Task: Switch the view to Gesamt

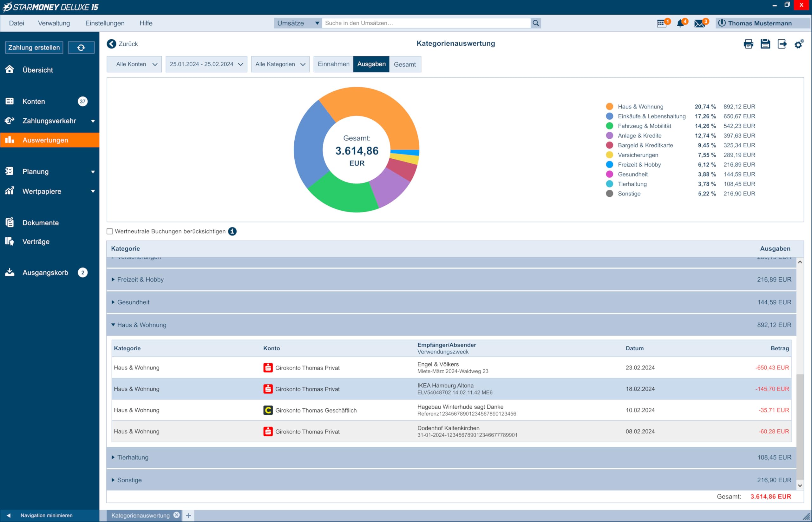Action: [x=405, y=64]
